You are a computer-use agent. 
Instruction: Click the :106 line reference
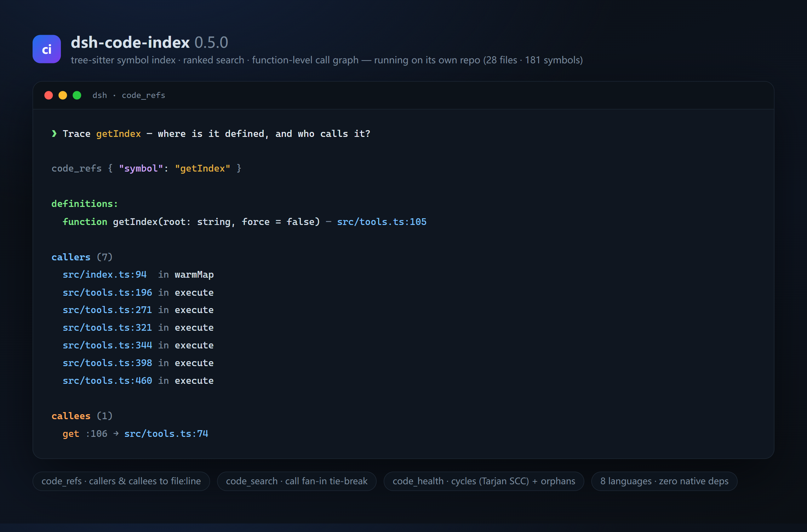point(96,434)
